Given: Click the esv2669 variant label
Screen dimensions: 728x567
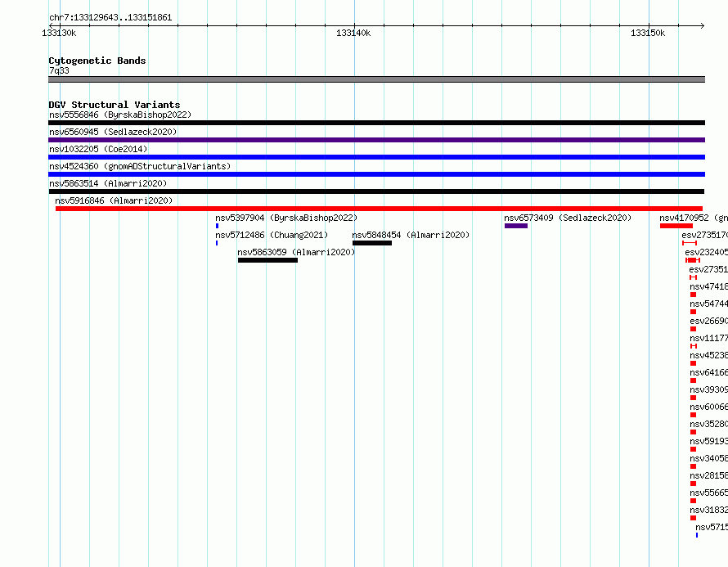Looking at the screenshot, I should (709, 321).
